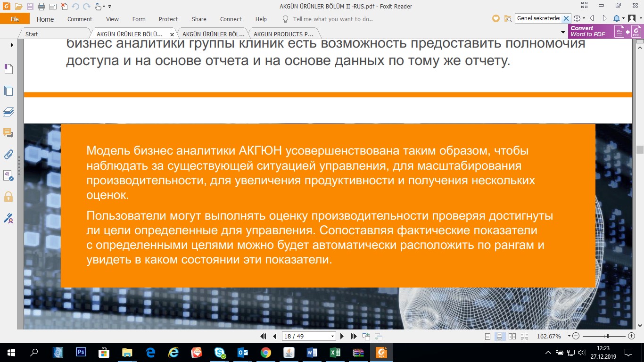The image size is (644, 362).
Task: Click the Genel sekreterler search box
Action: pyautogui.click(x=538, y=18)
